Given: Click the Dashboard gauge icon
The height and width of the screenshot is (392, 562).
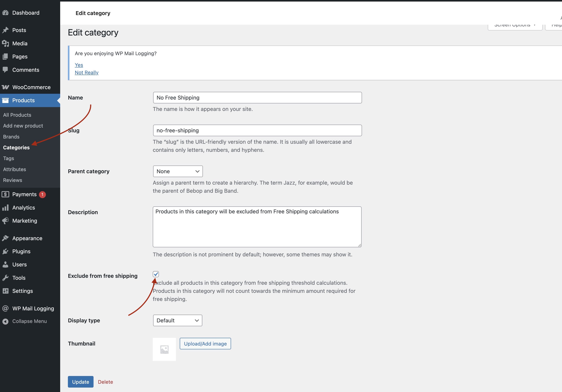Looking at the screenshot, I should click(5, 13).
